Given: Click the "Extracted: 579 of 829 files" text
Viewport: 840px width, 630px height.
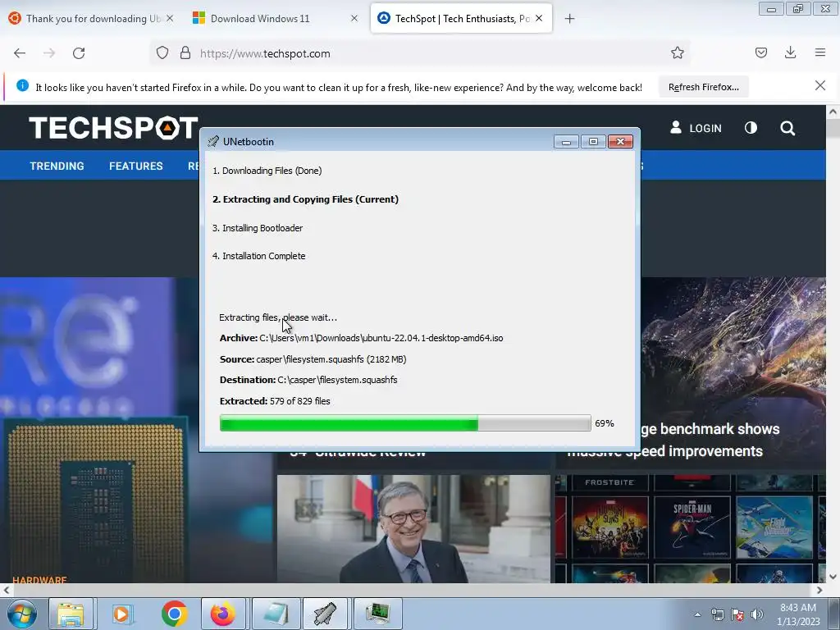Looking at the screenshot, I should click(275, 401).
